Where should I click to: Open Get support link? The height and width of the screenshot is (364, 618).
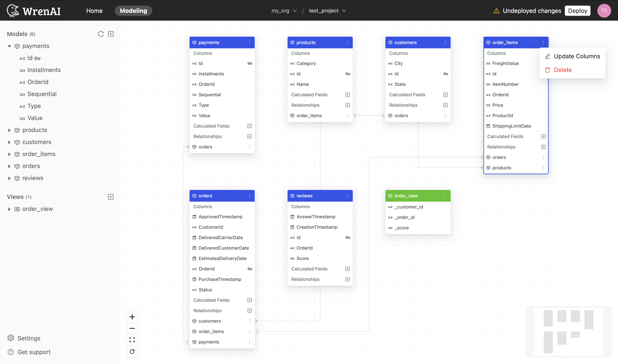coord(29,352)
